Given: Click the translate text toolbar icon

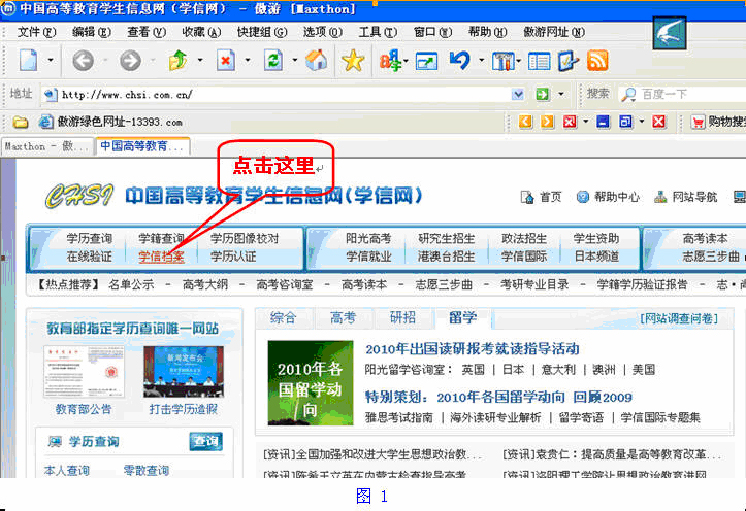Looking at the screenshot, I should (390, 61).
